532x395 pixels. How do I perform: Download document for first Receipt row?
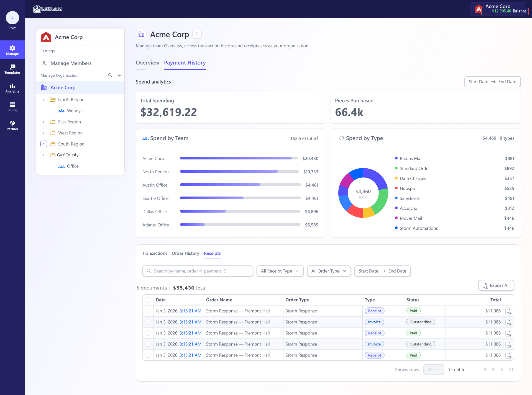click(509, 311)
